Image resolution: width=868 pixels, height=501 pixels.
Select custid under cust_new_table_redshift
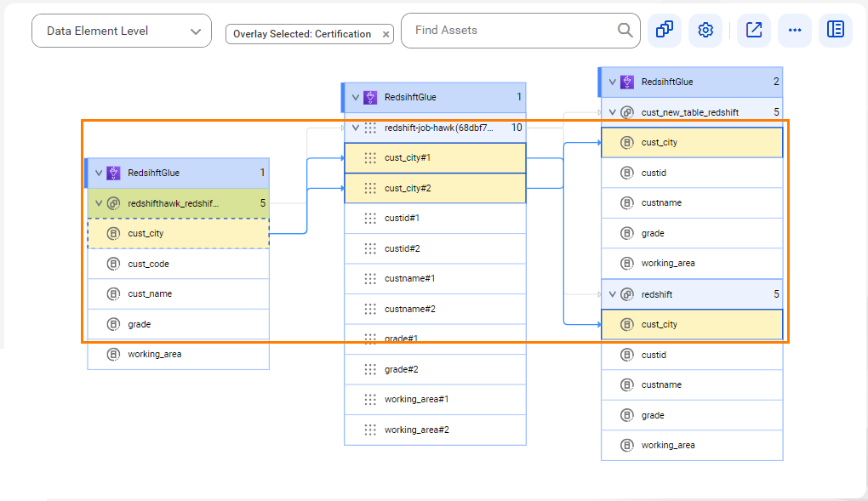tap(692, 173)
